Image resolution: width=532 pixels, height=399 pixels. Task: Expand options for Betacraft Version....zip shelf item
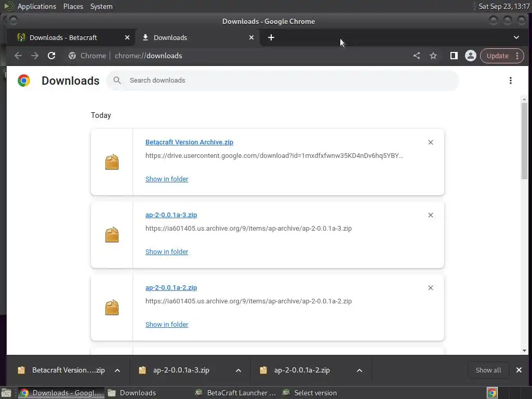click(x=117, y=370)
